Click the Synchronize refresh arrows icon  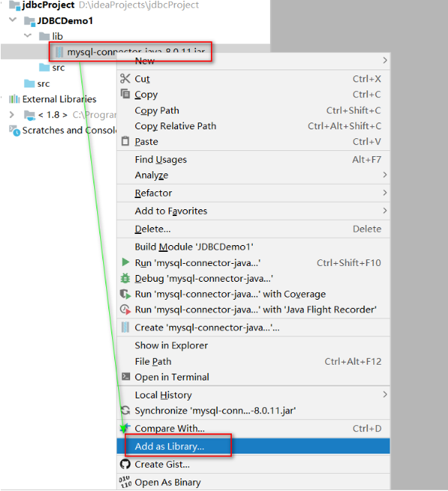coord(126,410)
